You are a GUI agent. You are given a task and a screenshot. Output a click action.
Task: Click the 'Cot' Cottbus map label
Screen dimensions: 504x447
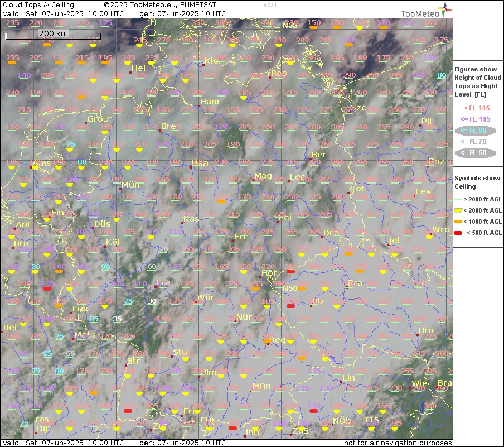(357, 189)
